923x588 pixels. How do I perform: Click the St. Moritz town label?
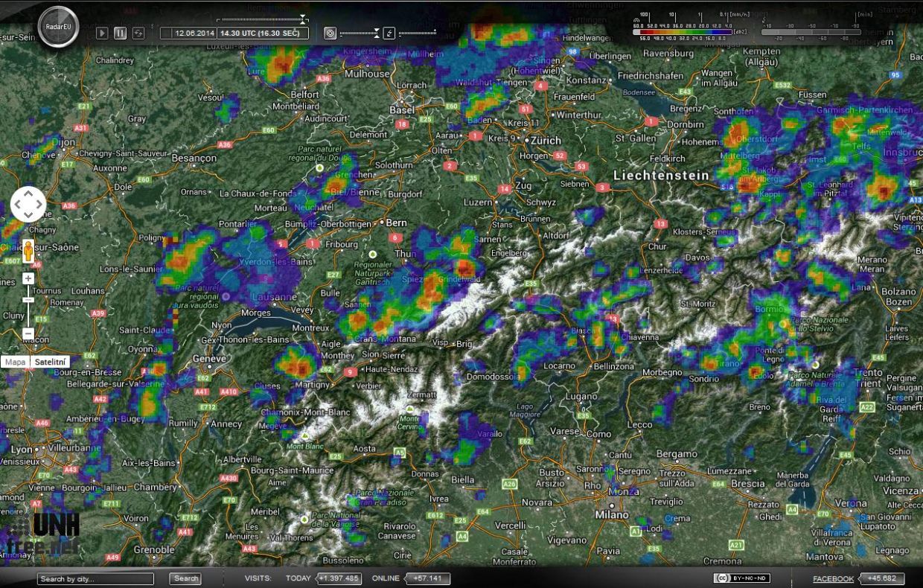pos(697,303)
